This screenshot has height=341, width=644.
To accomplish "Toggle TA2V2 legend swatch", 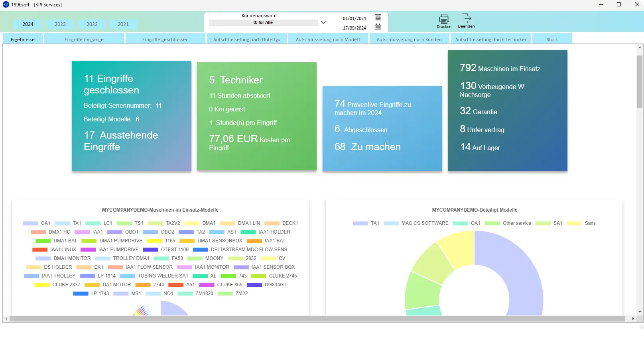I will pos(155,223).
